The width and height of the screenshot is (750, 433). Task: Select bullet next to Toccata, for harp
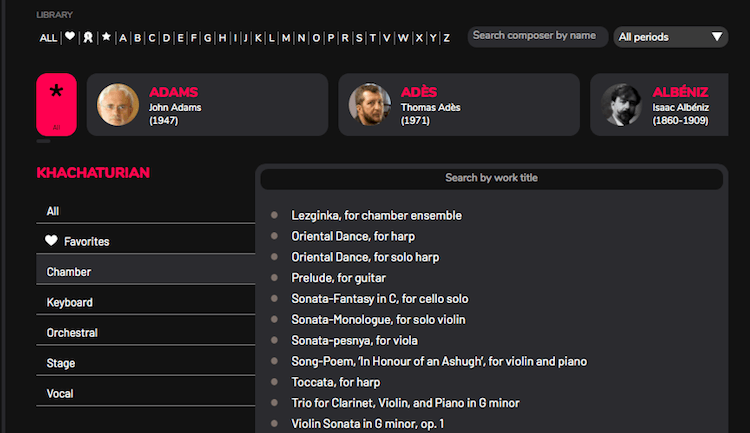[x=274, y=382]
